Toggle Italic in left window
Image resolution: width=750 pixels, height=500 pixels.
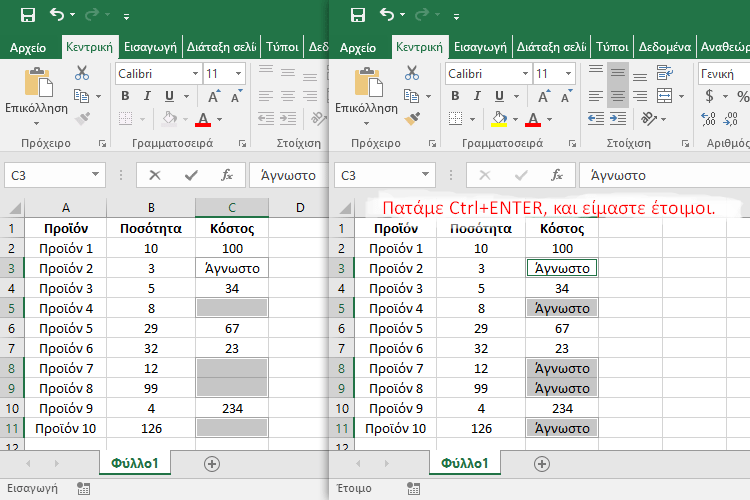pyautogui.click(x=147, y=96)
